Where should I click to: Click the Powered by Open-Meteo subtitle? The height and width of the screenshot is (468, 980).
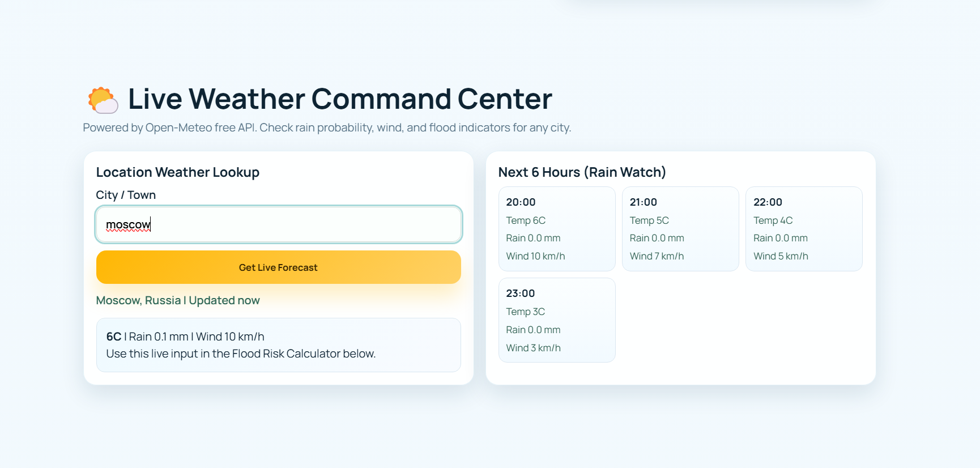[x=327, y=127]
